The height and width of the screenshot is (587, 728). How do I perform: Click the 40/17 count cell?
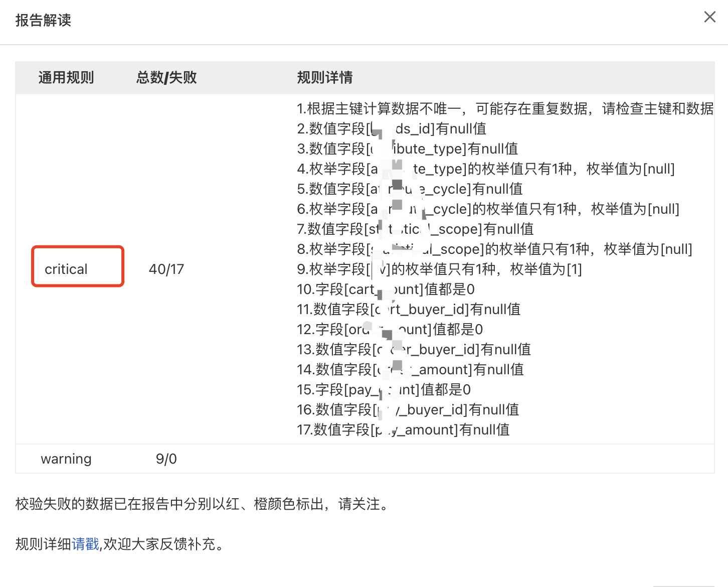pyautogui.click(x=166, y=269)
